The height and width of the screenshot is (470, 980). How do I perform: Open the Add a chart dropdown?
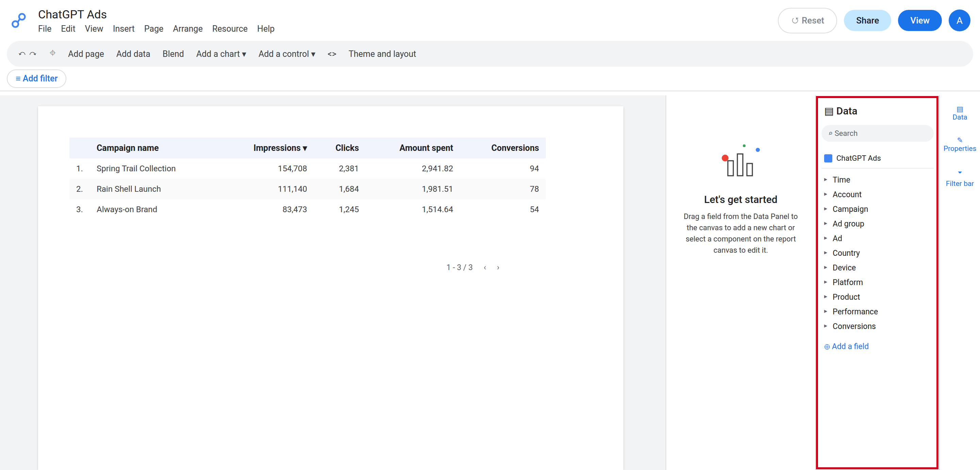(221, 54)
